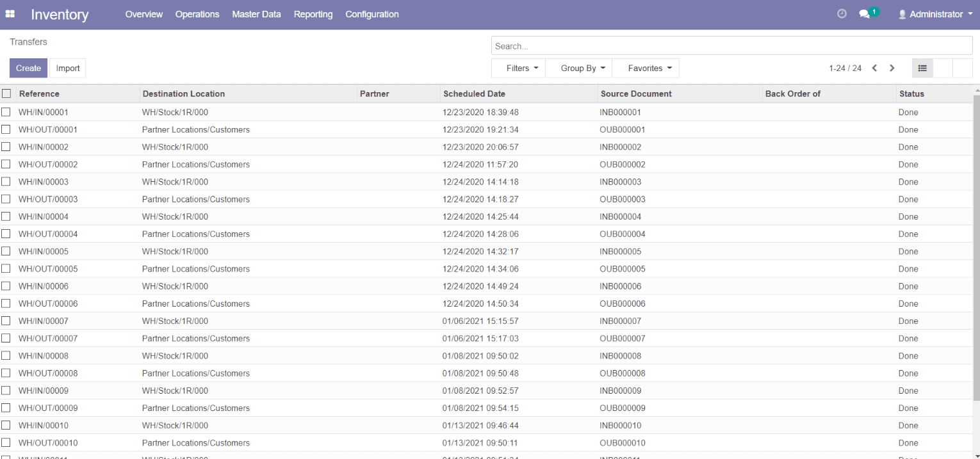Click the Import button
Image resolution: width=980 pixels, height=459 pixels.
point(68,68)
